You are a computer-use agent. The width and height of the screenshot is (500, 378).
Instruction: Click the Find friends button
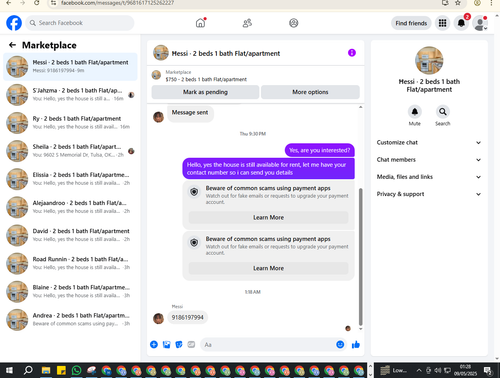click(411, 23)
